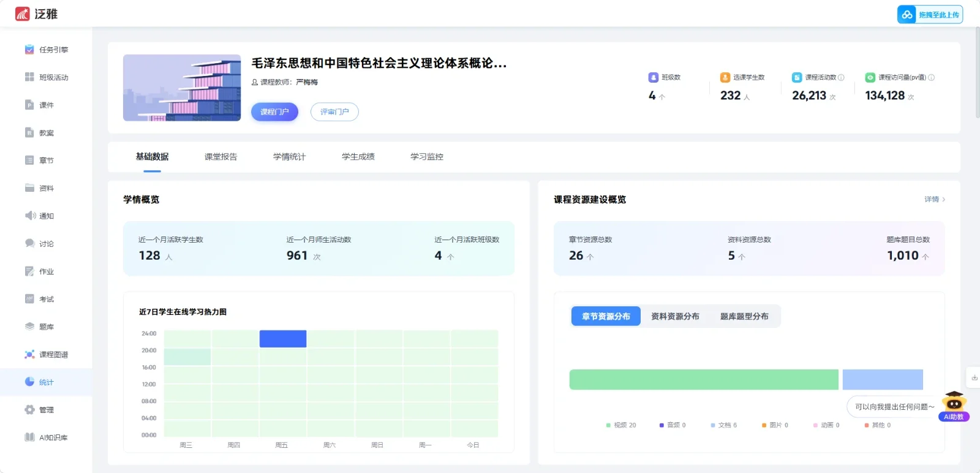This screenshot has width=980, height=473.
Task: Switch to the 课堂报告 tab
Action: tap(221, 157)
